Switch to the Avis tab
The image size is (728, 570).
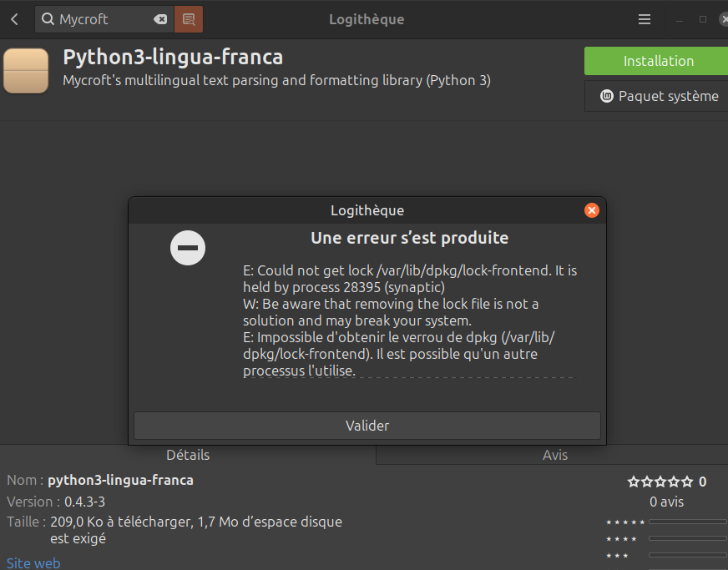click(554, 455)
